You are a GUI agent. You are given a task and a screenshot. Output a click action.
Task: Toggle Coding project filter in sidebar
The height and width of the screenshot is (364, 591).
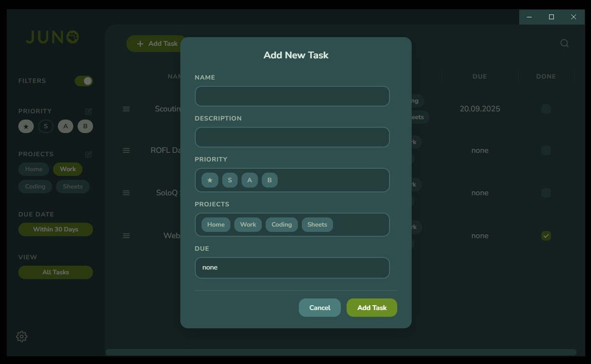click(x=35, y=187)
